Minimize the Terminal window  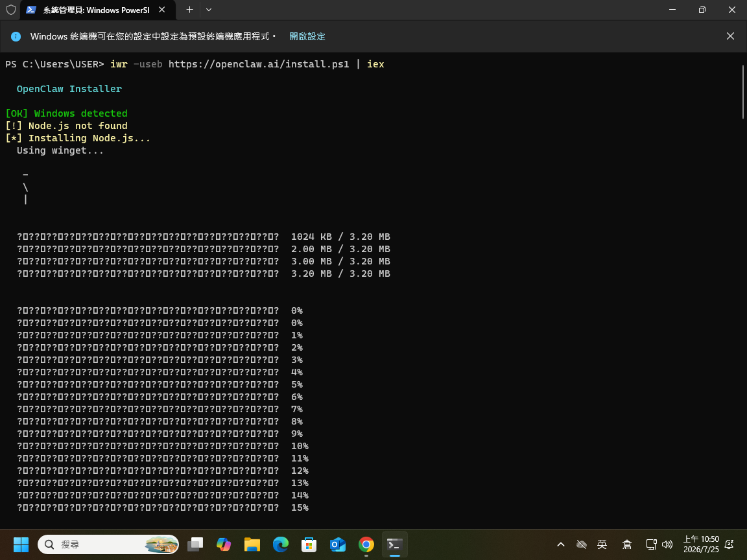tap(672, 10)
